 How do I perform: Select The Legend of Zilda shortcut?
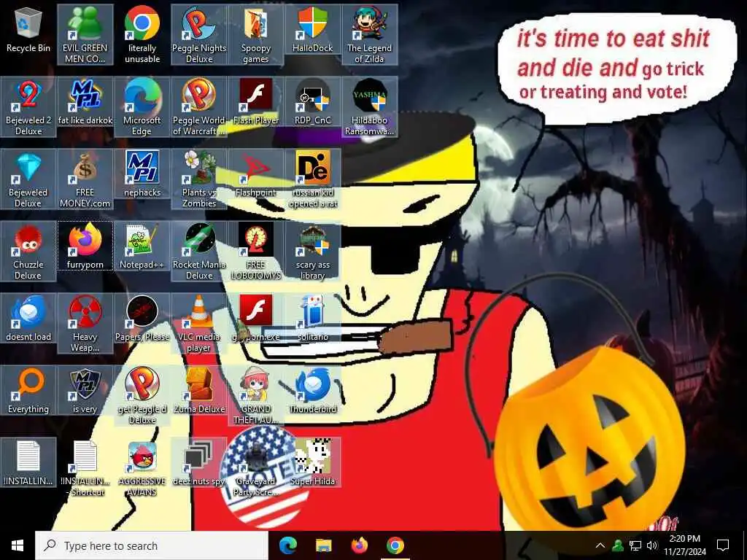tap(370, 34)
